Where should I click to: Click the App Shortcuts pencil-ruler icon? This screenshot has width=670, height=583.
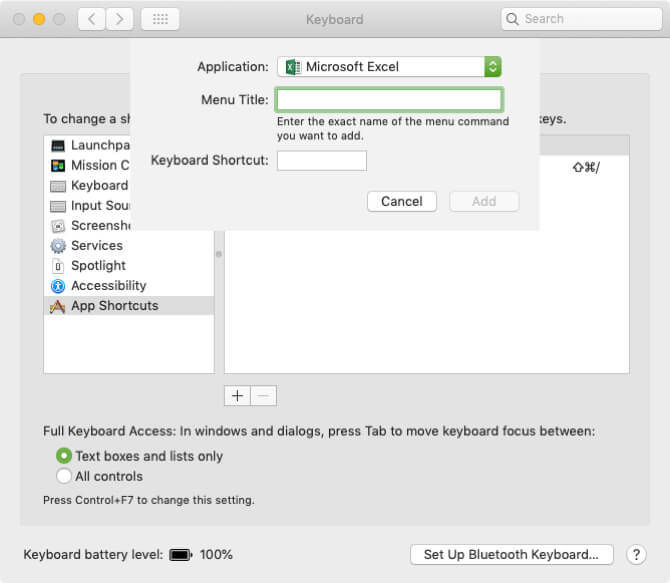pyautogui.click(x=57, y=306)
